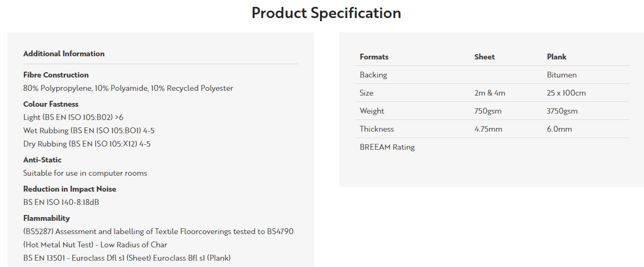Click the 3750gsm weight value
Image resolution: width=644 pixels, height=267 pixels.
point(562,111)
